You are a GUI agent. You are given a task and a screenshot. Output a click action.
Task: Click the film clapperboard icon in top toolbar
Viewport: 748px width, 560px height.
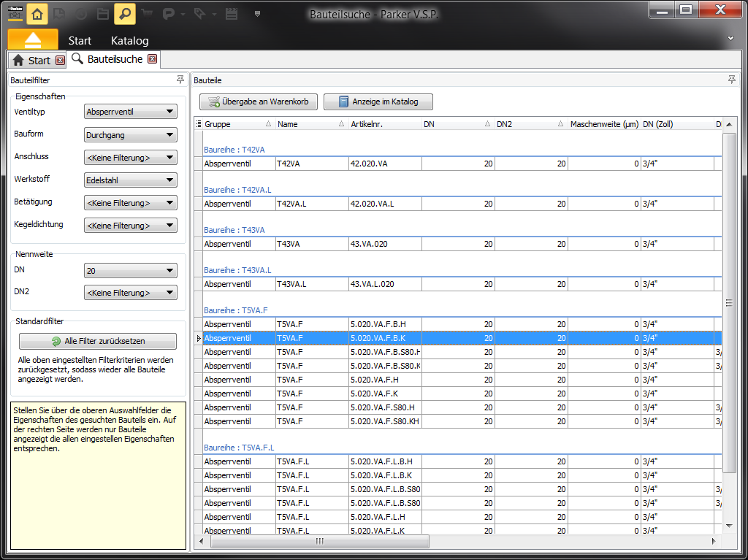pyautogui.click(x=232, y=13)
